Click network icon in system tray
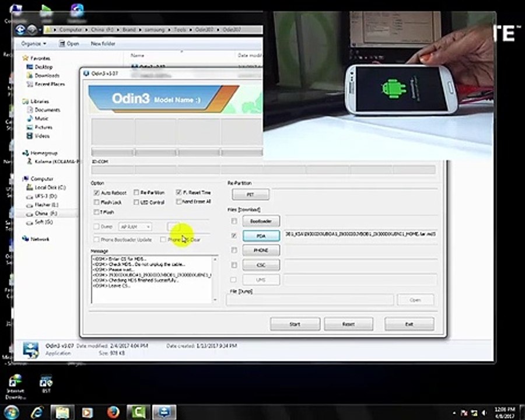The image size is (525, 420). tap(474, 412)
